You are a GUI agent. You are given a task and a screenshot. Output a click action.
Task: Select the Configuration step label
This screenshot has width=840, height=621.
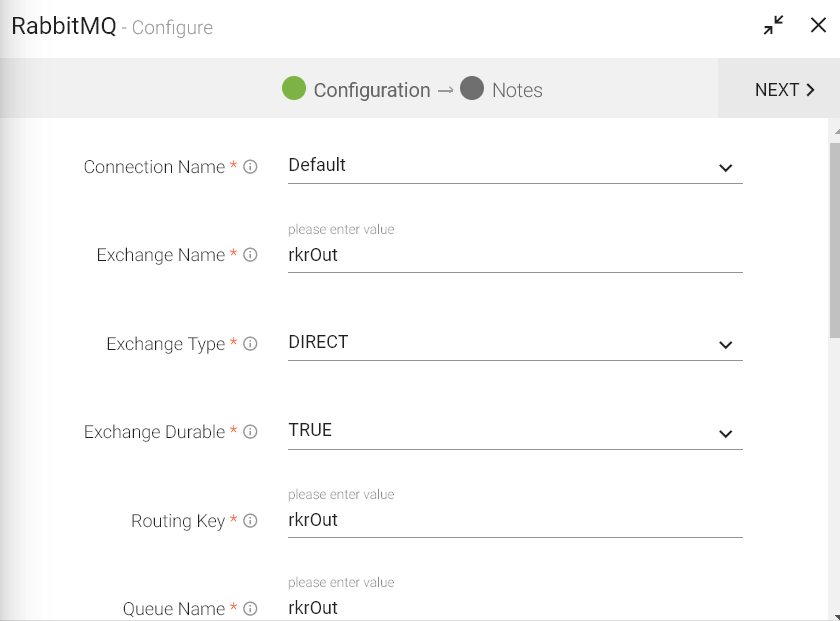coord(371,89)
